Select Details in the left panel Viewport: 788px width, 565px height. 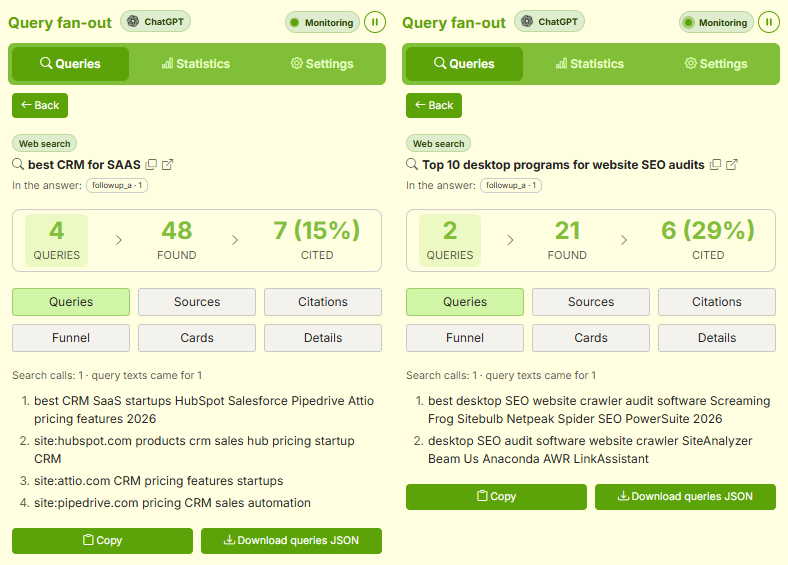tap(323, 338)
